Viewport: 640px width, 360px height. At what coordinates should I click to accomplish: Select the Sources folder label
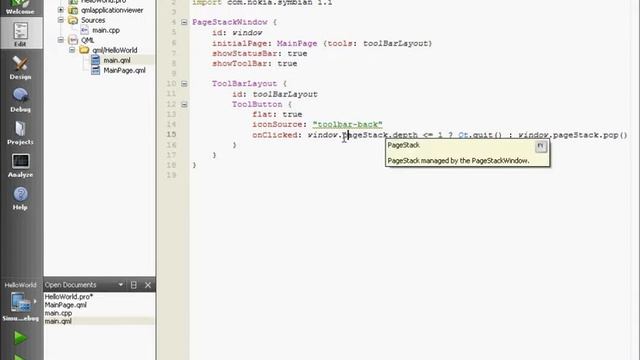tap(93, 20)
